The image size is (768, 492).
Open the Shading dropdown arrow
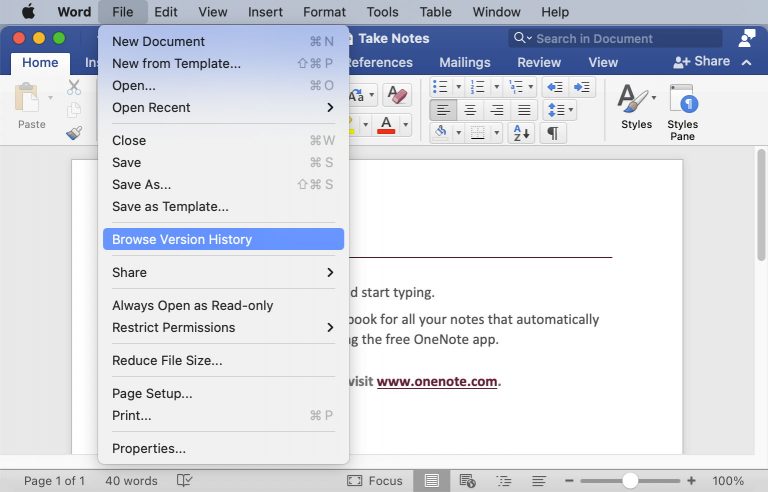click(459, 132)
